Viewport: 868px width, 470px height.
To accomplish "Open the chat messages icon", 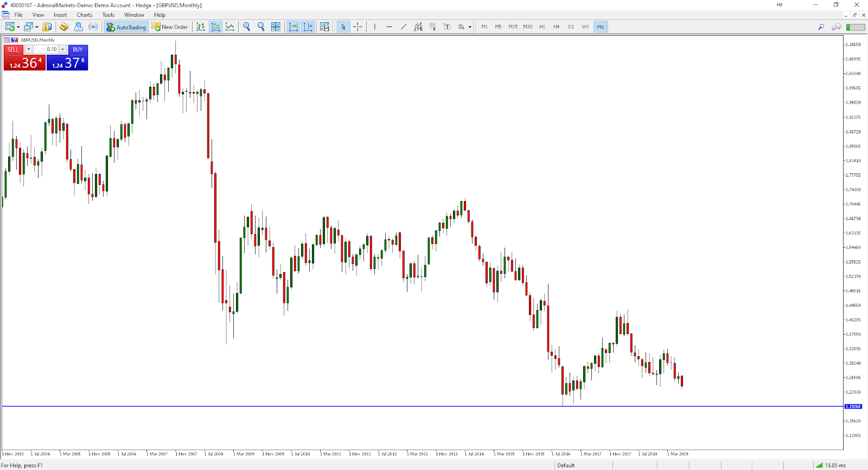I will [x=837, y=27].
